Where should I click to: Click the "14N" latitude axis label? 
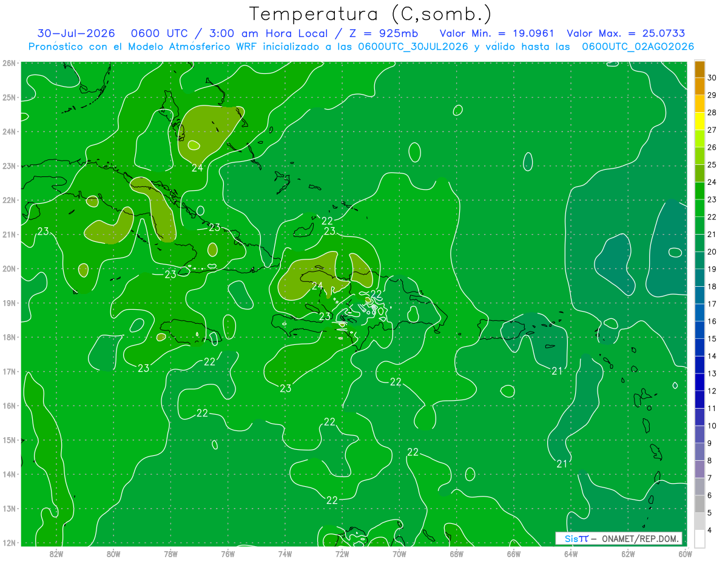(x=8, y=474)
